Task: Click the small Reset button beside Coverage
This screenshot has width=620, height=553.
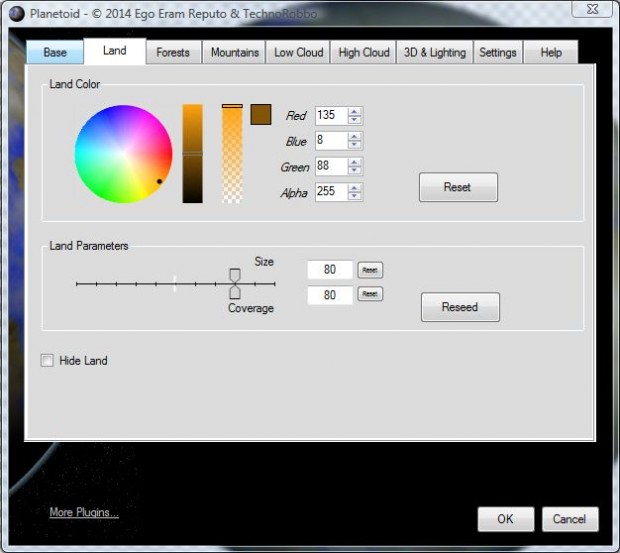Action: click(370, 294)
